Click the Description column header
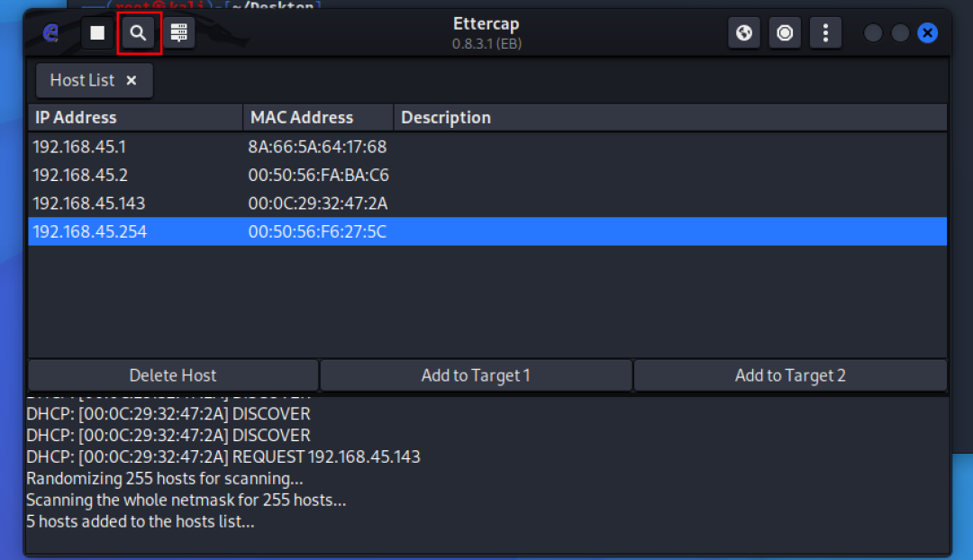 point(669,117)
